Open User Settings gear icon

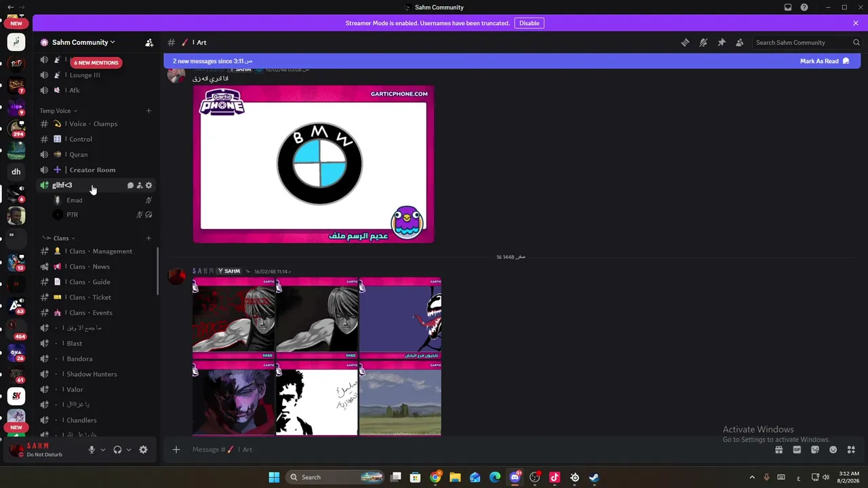(143, 449)
